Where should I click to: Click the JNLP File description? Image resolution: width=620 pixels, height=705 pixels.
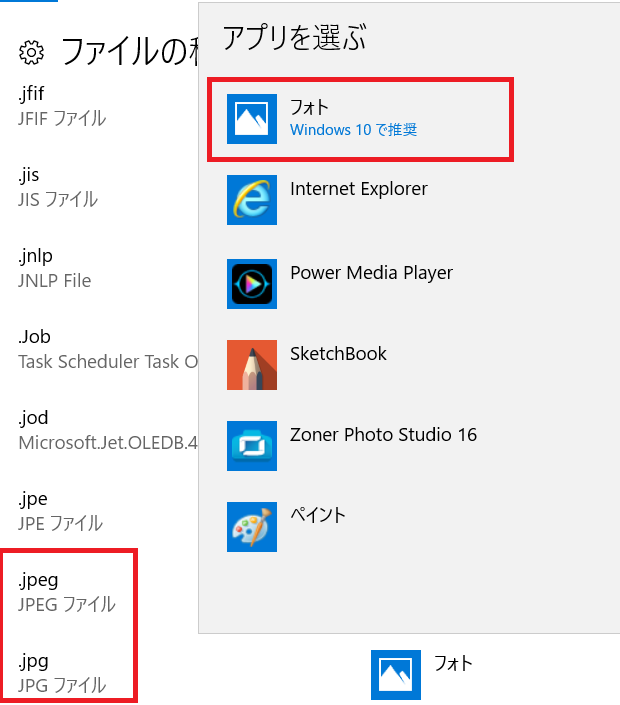pos(54,281)
